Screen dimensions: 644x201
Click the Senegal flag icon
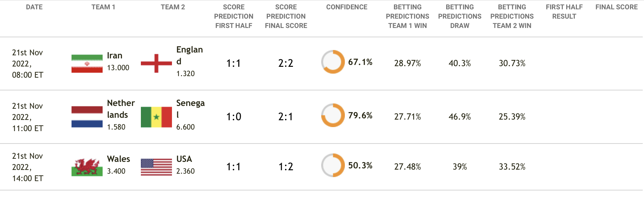[156, 117]
